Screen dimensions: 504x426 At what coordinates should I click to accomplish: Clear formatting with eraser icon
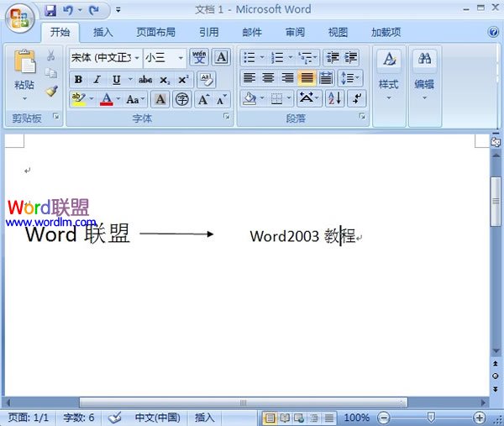206,80
